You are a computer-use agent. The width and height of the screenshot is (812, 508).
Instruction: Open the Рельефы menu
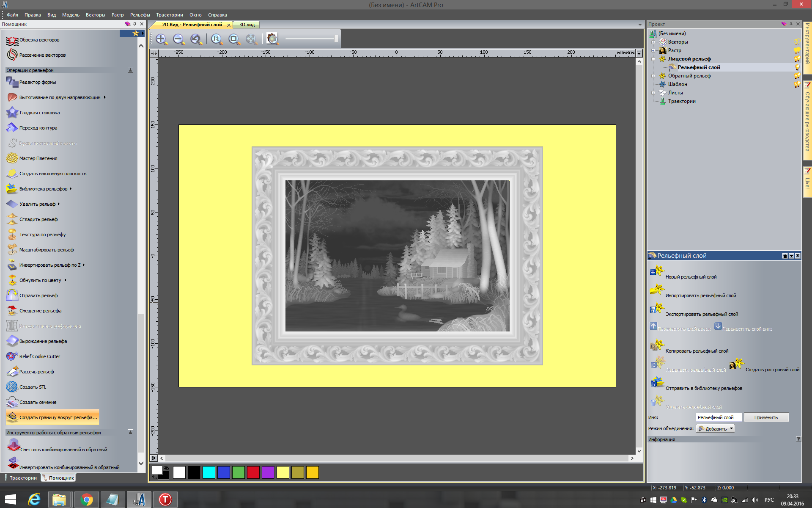[x=140, y=15]
